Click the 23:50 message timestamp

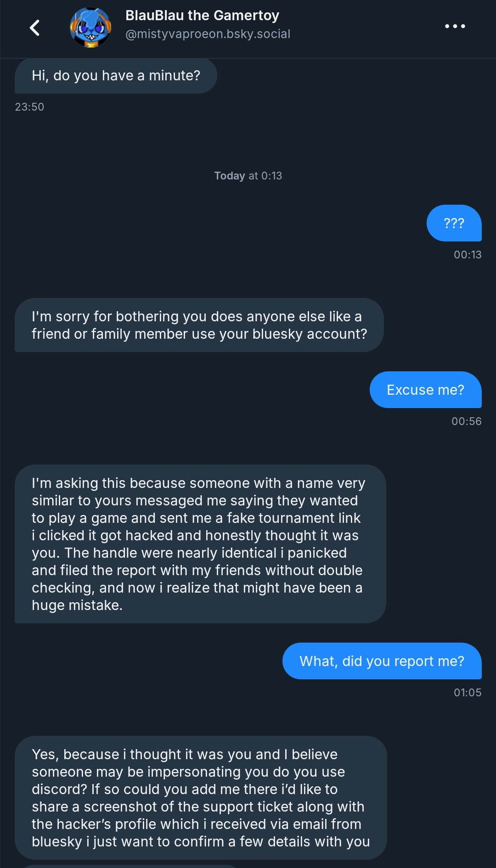click(x=29, y=107)
